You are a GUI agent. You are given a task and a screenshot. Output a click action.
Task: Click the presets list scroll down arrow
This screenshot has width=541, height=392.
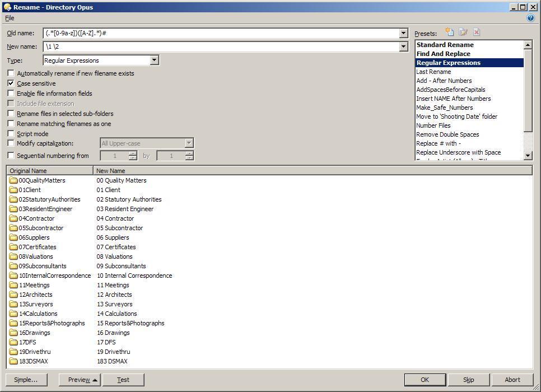(x=528, y=156)
